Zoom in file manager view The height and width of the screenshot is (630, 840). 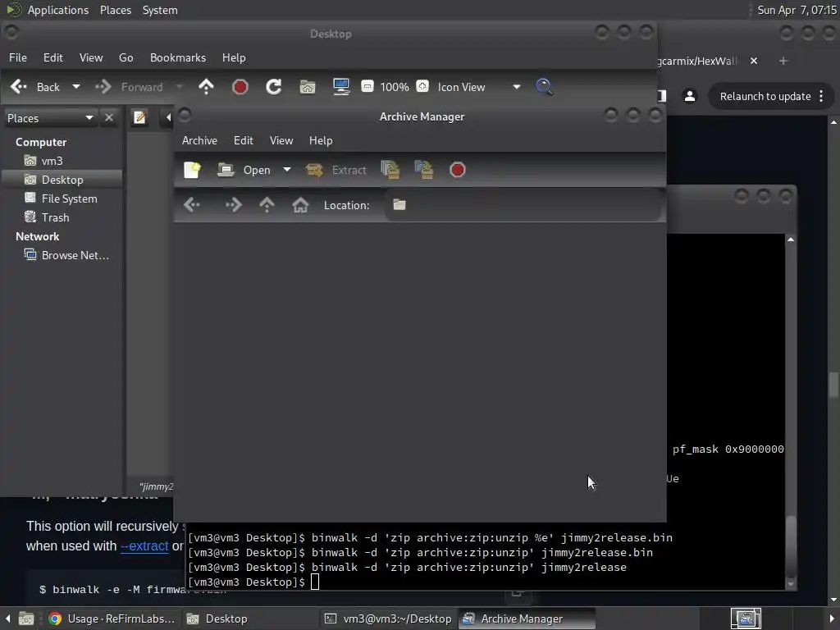(x=422, y=86)
